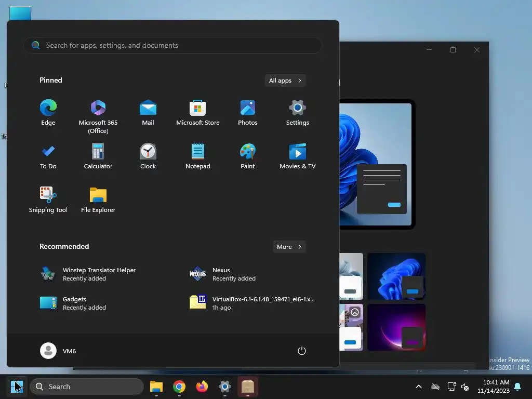
Task: Launch Microsoft 365 (Office)
Action: pos(98,117)
